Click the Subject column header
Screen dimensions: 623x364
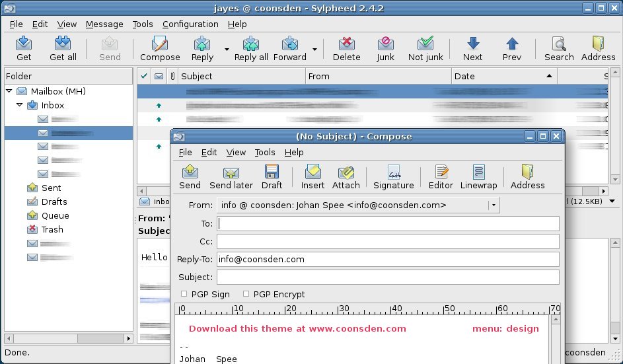(x=242, y=76)
